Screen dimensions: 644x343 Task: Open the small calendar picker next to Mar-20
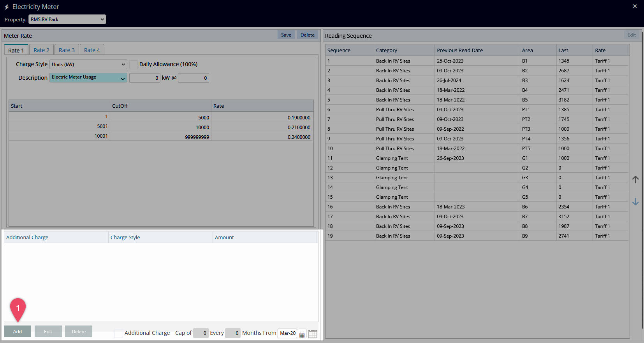[x=302, y=335]
